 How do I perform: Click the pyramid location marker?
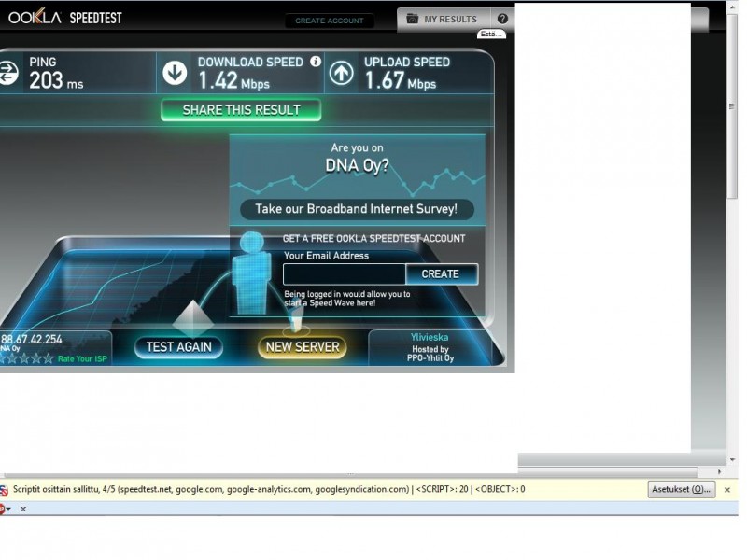192,317
